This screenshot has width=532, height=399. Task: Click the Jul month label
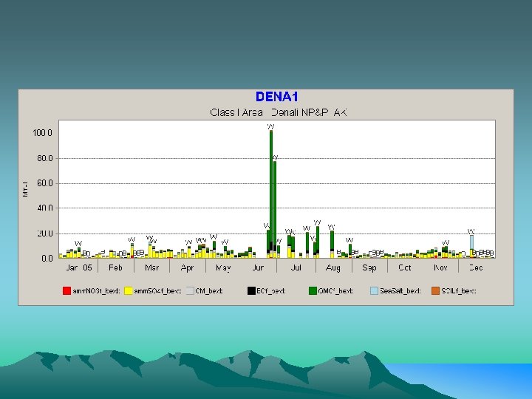[296, 267]
